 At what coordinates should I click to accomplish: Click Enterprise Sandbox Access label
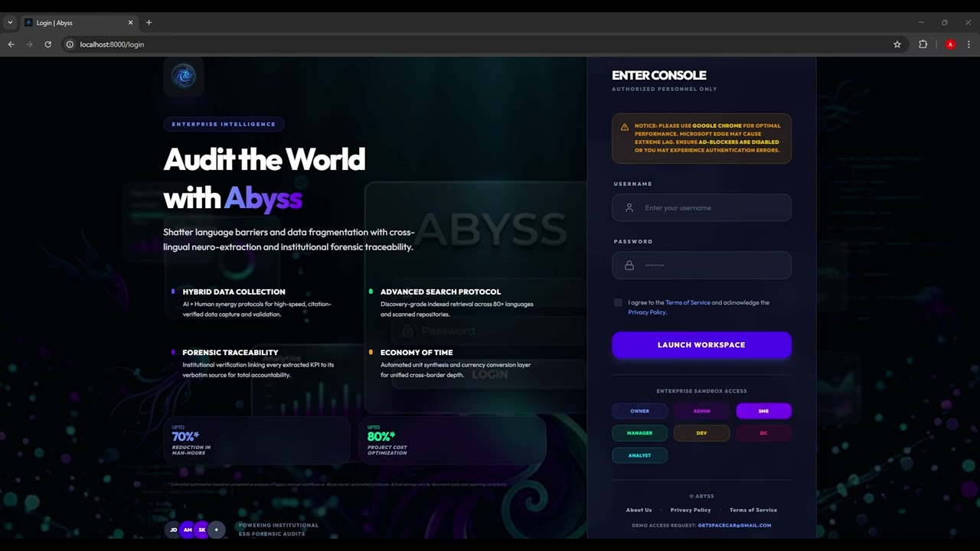pyautogui.click(x=701, y=391)
